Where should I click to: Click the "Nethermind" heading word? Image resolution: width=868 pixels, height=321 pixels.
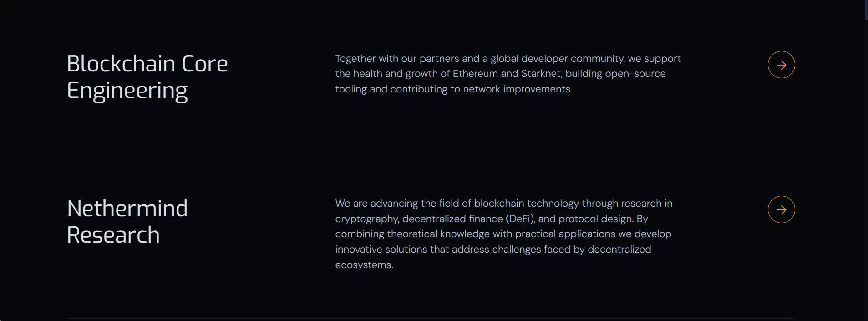point(127,209)
